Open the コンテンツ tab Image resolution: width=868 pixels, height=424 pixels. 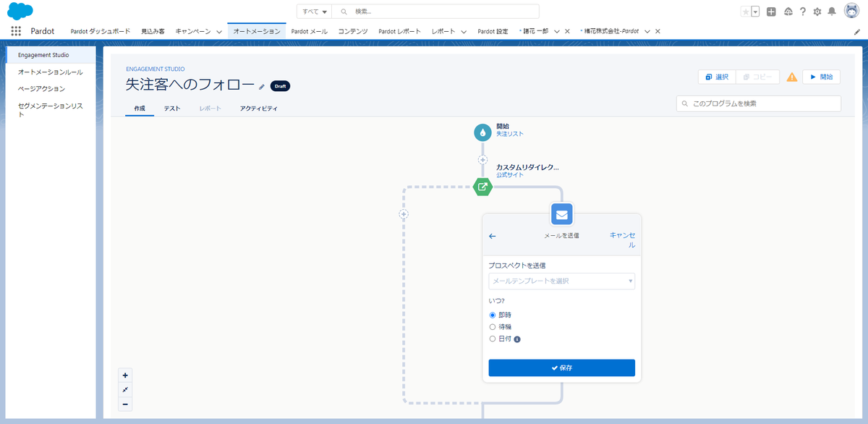tap(354, 32)
